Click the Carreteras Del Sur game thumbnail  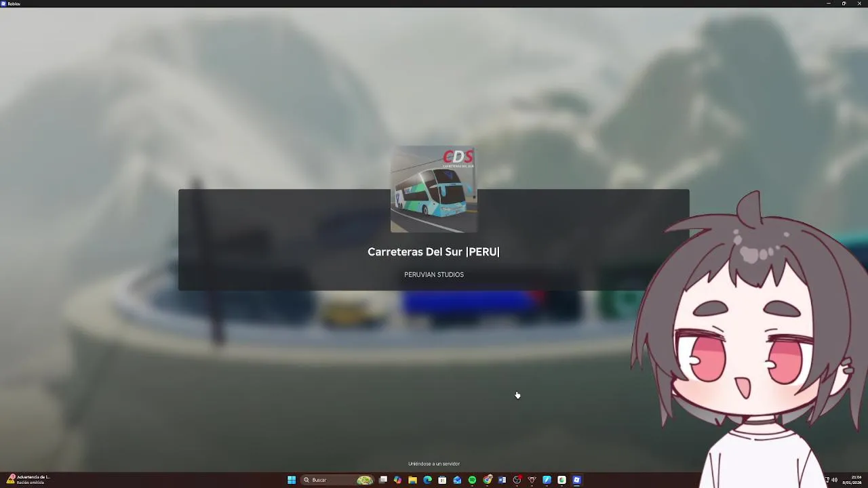pos(434,189)
